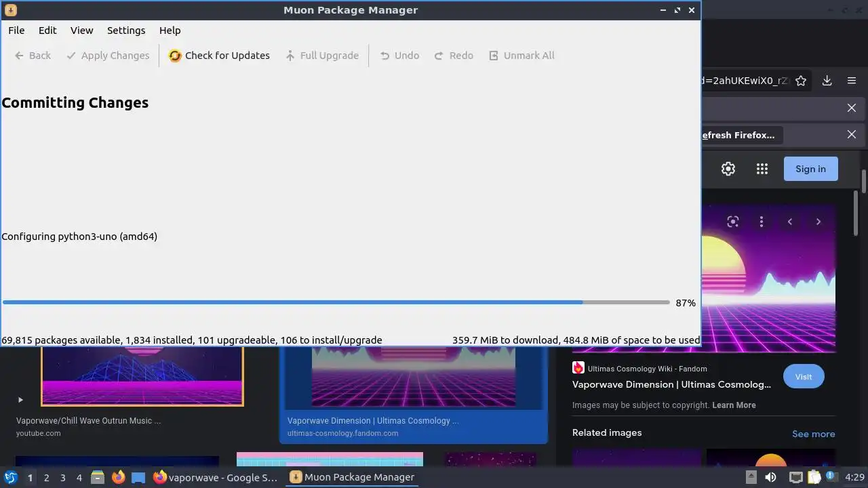Open the Help menu in Muon
This screenshot has height=488, width=868.
170,30
